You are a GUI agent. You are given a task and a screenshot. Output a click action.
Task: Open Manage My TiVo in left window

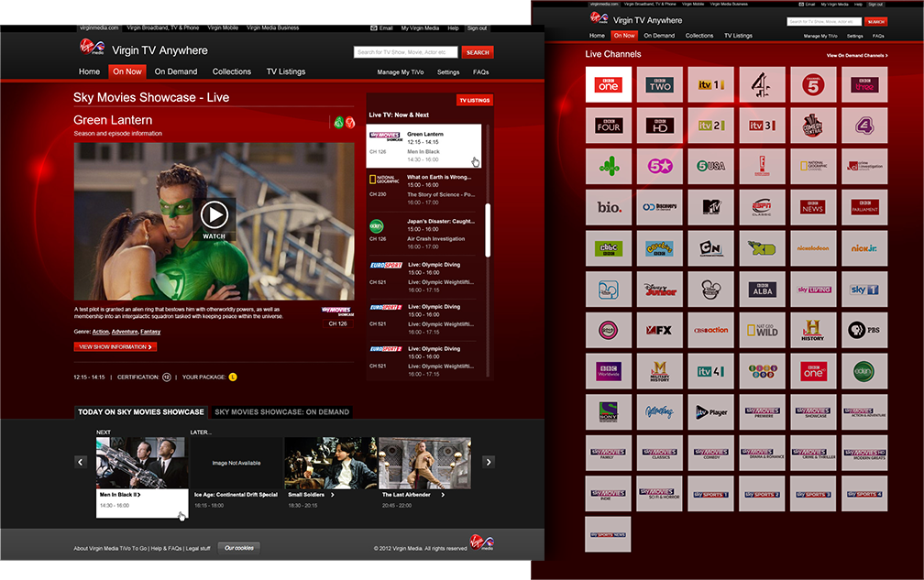400,72
